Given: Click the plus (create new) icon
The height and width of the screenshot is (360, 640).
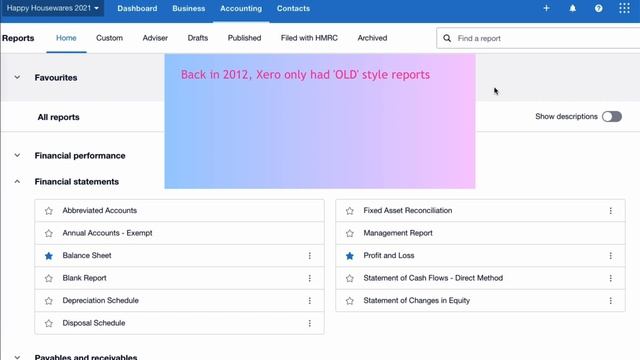Looking at the screenshot, I should [546, 8].
